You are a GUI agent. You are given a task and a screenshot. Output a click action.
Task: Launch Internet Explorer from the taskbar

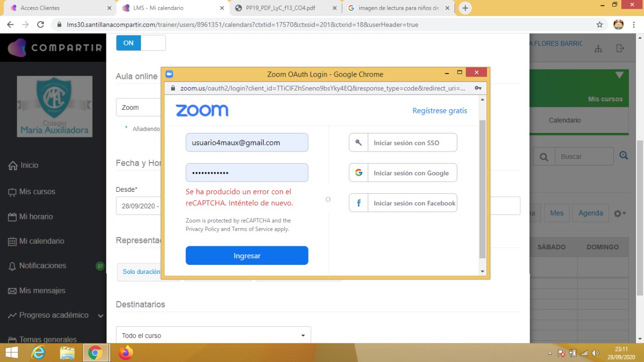tap(38, 352)
